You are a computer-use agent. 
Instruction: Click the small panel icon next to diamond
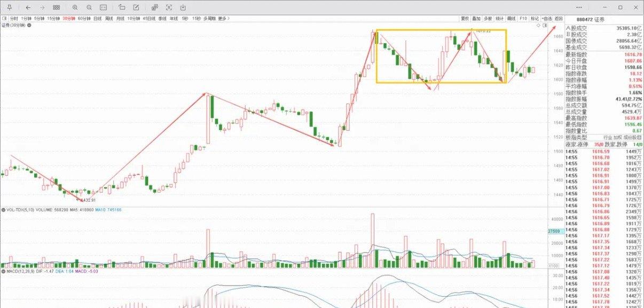pos(545,25)
